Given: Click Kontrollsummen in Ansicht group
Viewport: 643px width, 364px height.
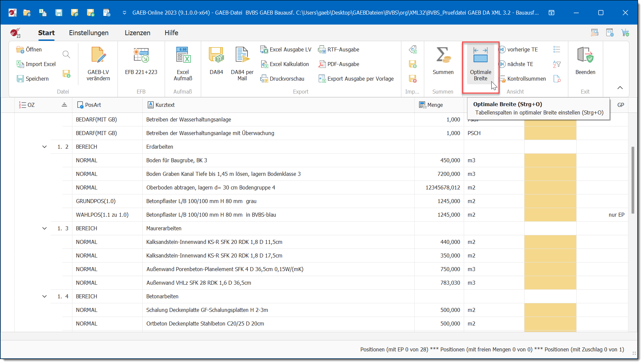Looking at the screenshot, I should (x=526, y=79).
